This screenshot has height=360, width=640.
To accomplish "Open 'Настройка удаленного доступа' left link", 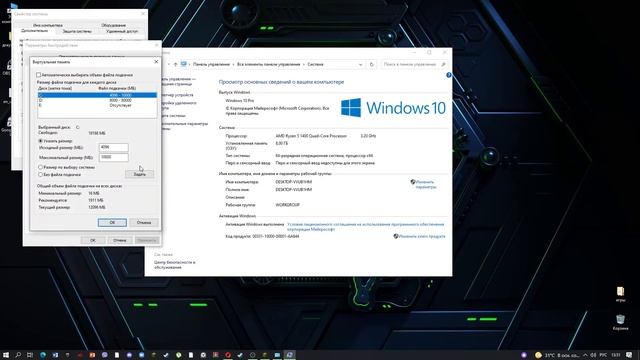I will [179, 105].
